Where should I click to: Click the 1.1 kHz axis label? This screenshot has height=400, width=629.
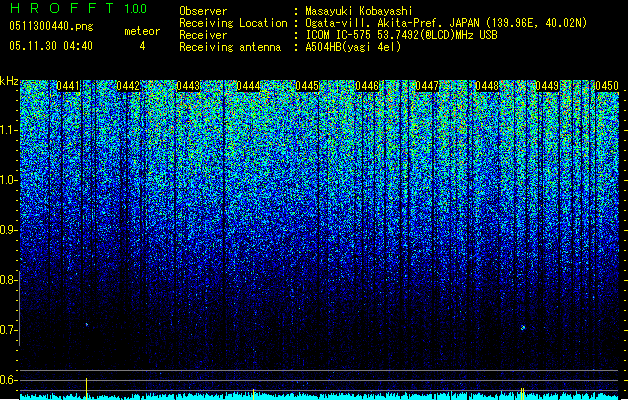point(9,130)
